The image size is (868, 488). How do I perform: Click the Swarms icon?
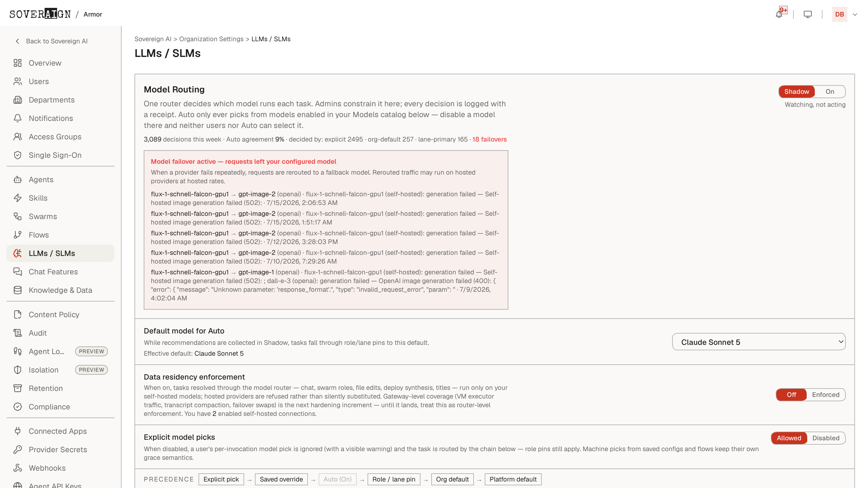tap(18, 217)
